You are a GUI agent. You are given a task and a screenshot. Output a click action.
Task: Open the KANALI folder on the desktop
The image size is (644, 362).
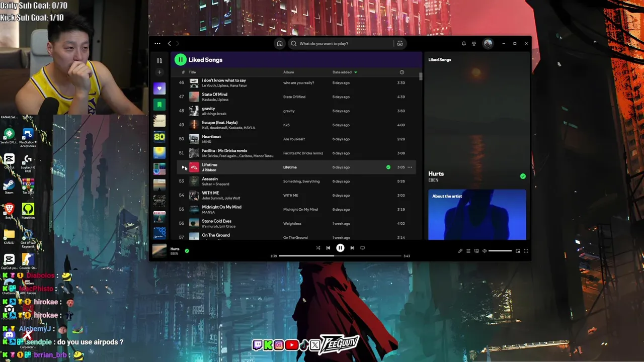click(9, 236)
